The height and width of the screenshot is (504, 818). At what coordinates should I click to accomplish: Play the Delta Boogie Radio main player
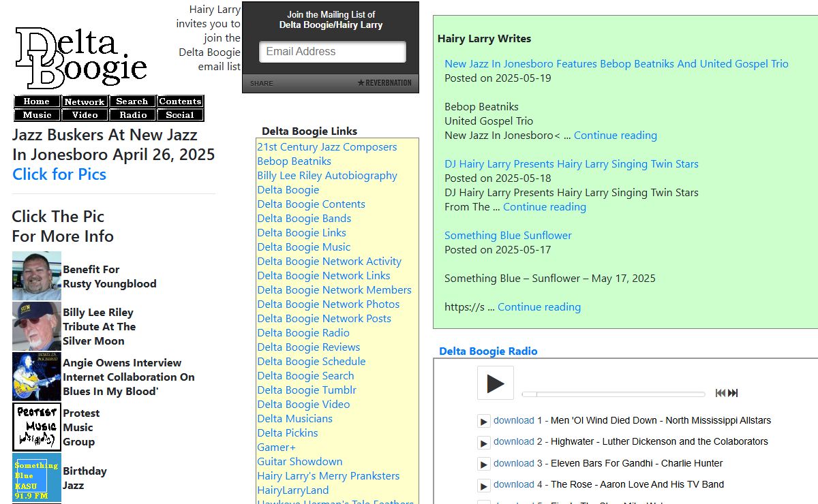tap(496, 383)
